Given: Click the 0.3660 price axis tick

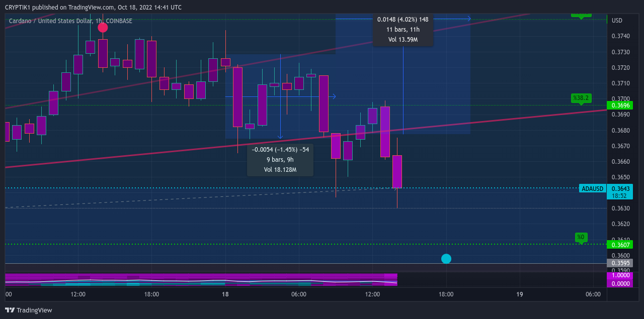Looking at the screenshot, I should 620,161.
